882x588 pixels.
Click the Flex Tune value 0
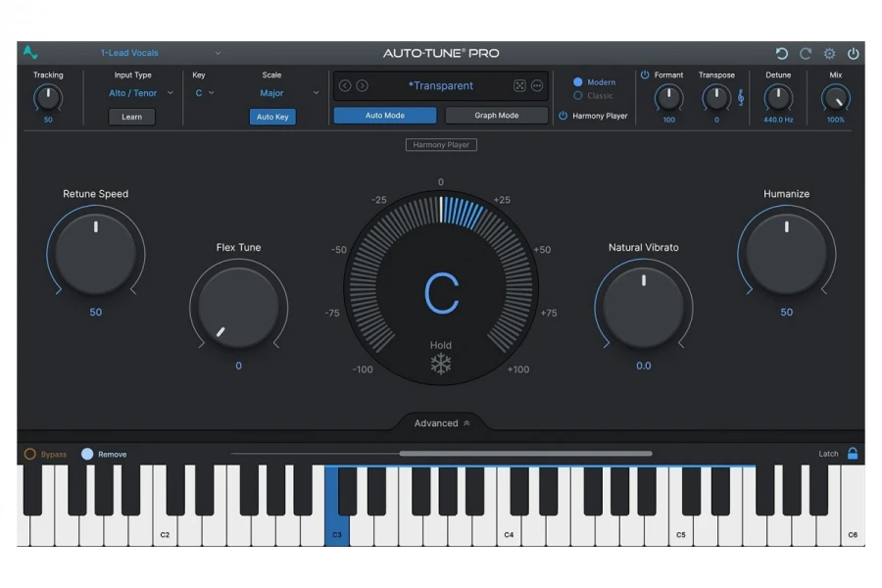click(238, 366)
